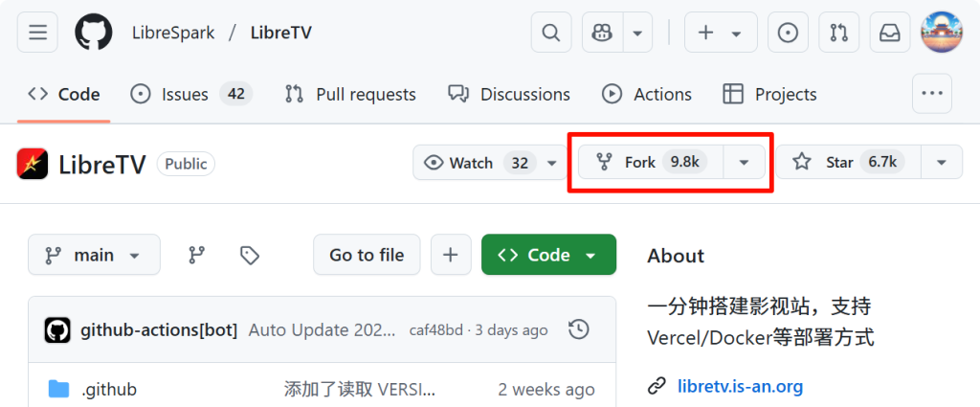Image resolution: width=980 pixels, height=407 pixels.
Task: Go to the LibreSpark owner link
Action: [173, 33]
